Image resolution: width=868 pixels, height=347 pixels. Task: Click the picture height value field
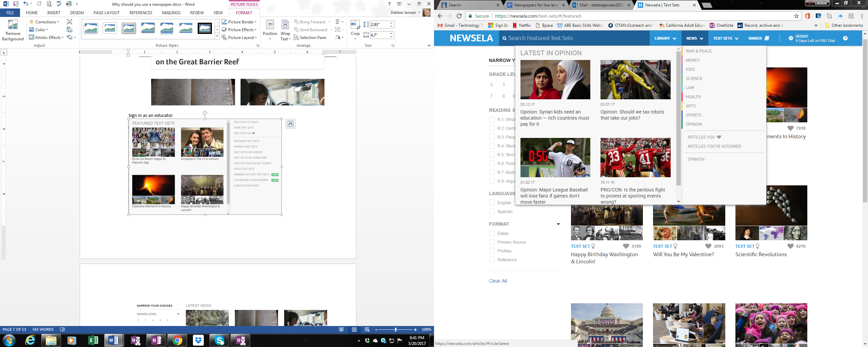[x=379, y=24]
